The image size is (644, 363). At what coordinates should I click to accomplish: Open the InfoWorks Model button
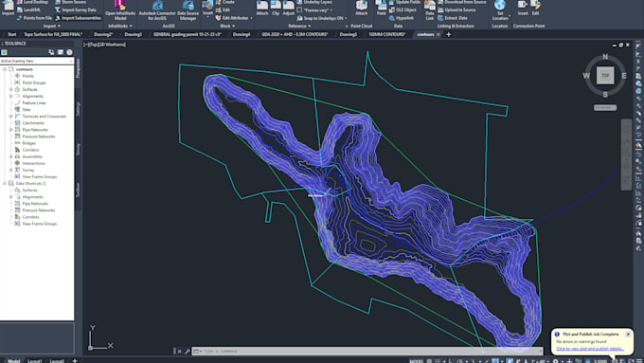click(x=120, y=10)
